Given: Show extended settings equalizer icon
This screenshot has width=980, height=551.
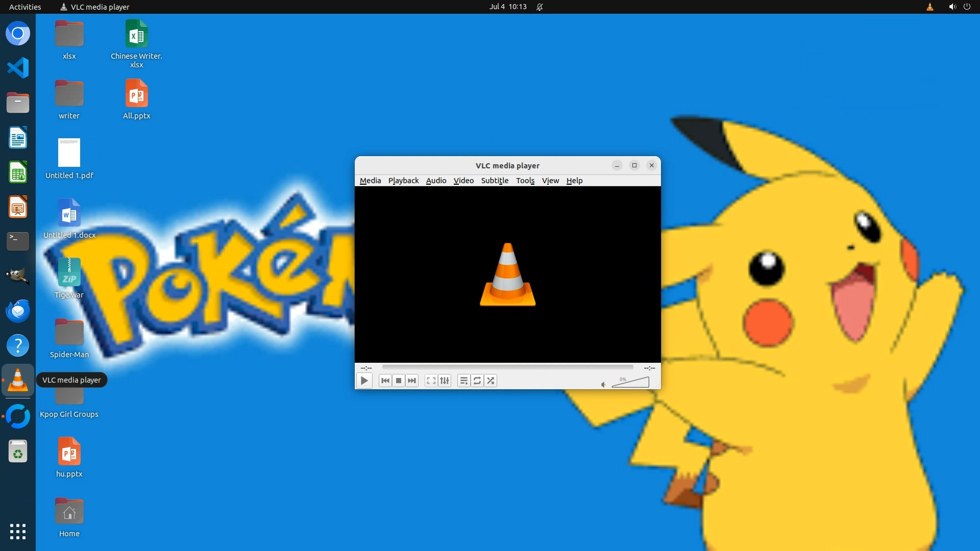Looking at the screenshot, I should [445, 381].
